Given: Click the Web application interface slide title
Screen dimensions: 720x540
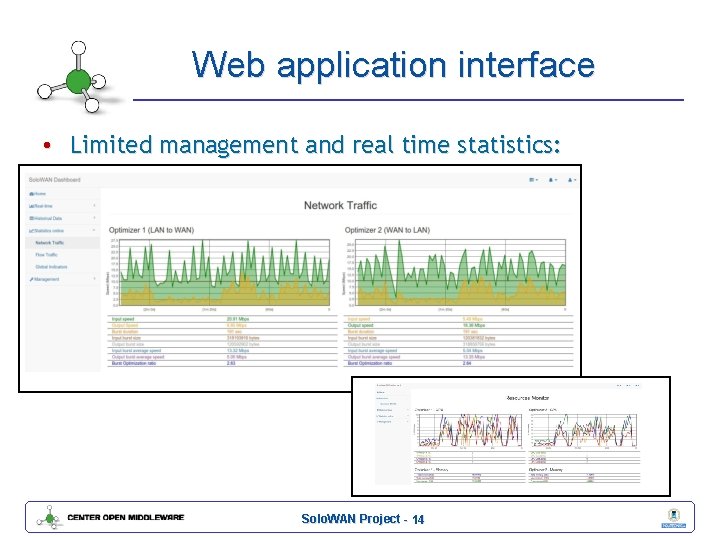Looking at the screenshot, I should tap(393, 64).
